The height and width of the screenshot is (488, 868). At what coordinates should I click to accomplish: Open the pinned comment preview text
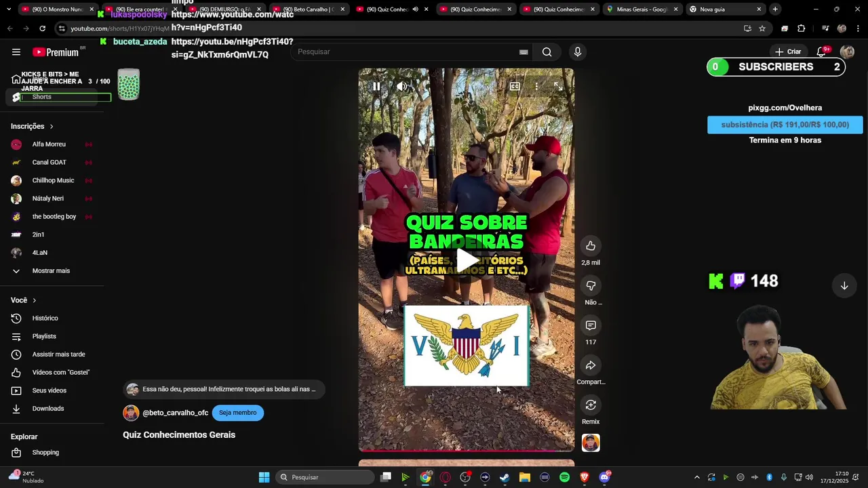tap(229, 390)
